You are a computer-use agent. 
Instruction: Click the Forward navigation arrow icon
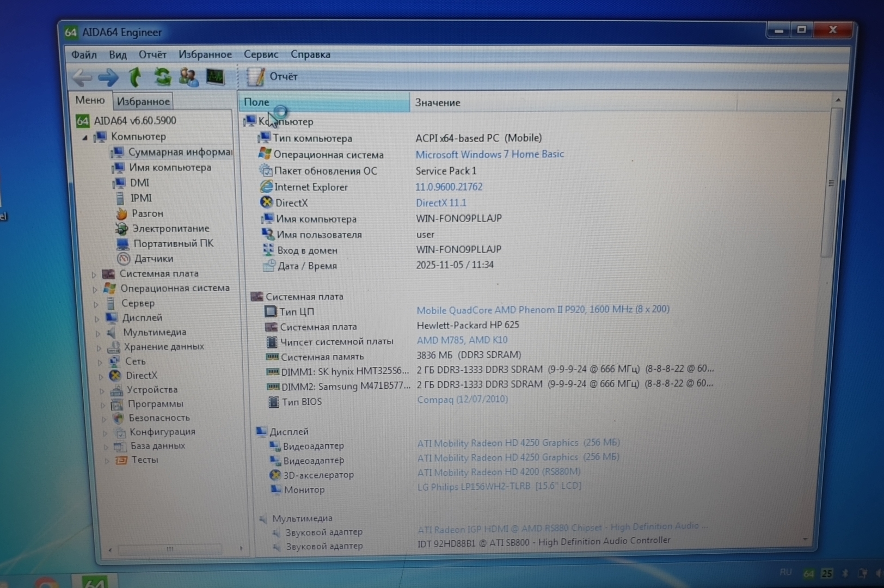pyautogui.click(x=108, y=78)
